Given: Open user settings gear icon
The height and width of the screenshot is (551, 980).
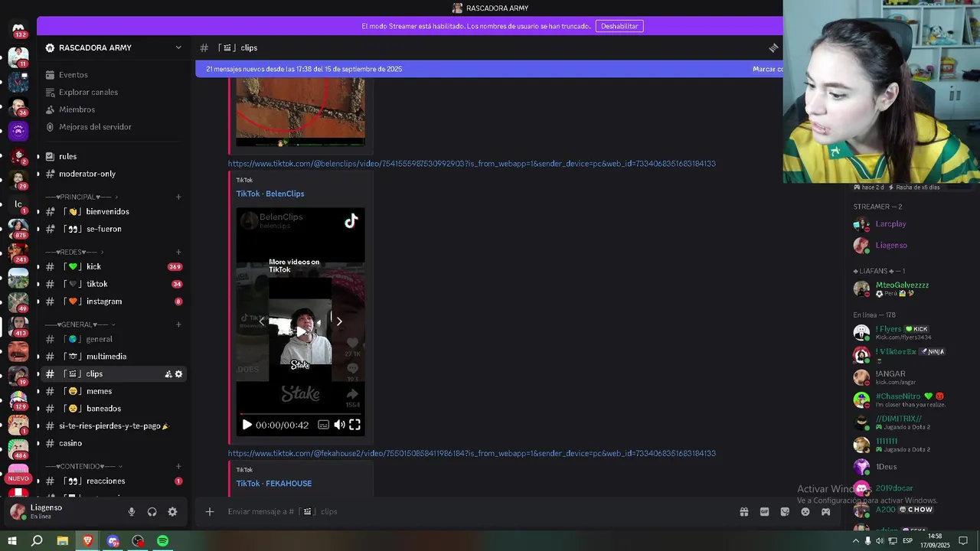Looking at the screenshot, I should pos(172,512).
